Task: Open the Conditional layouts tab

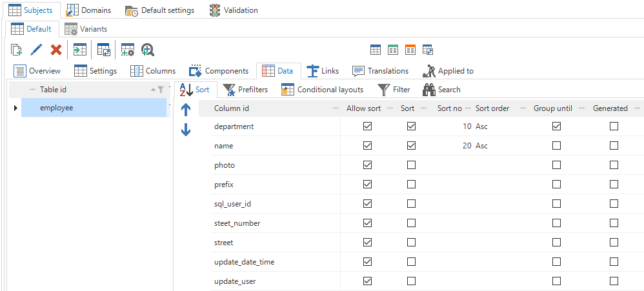Action: coord(322,90)
